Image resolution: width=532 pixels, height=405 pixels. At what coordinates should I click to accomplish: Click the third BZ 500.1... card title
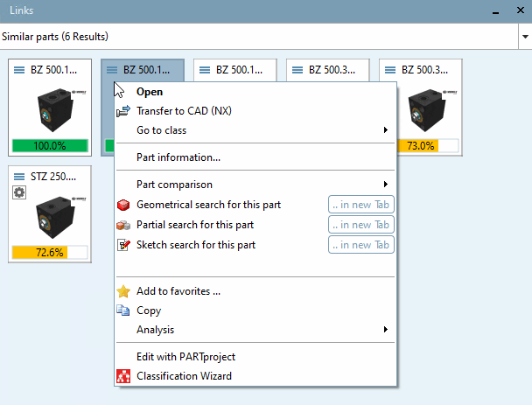(239, 70)
